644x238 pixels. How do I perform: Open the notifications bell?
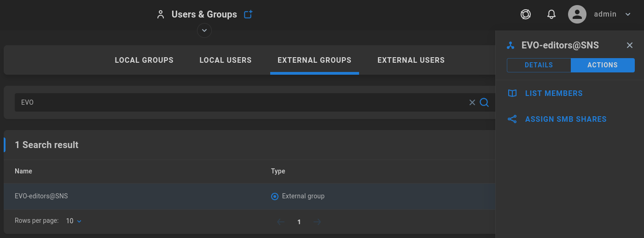[551, 14]
